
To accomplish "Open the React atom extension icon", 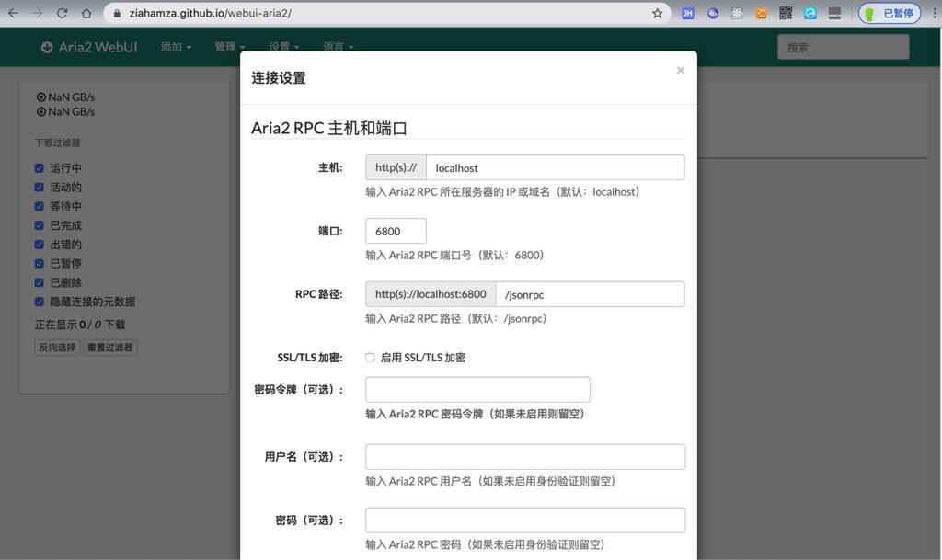I will click(737, 13).
